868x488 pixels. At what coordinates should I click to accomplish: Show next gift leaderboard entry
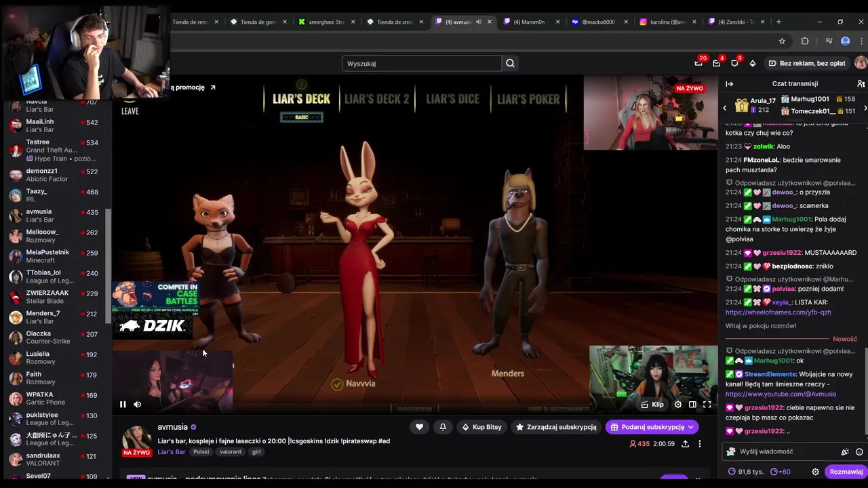point(865,108)
